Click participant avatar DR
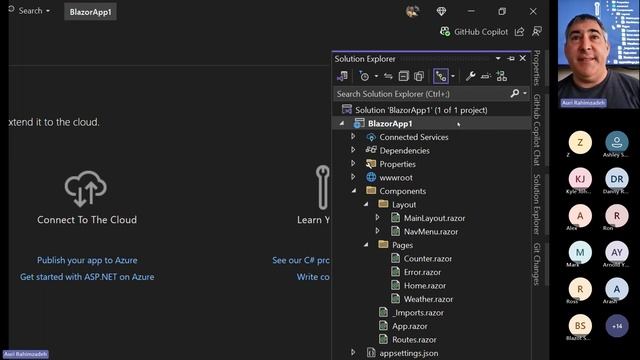 (x=617, y=179)
